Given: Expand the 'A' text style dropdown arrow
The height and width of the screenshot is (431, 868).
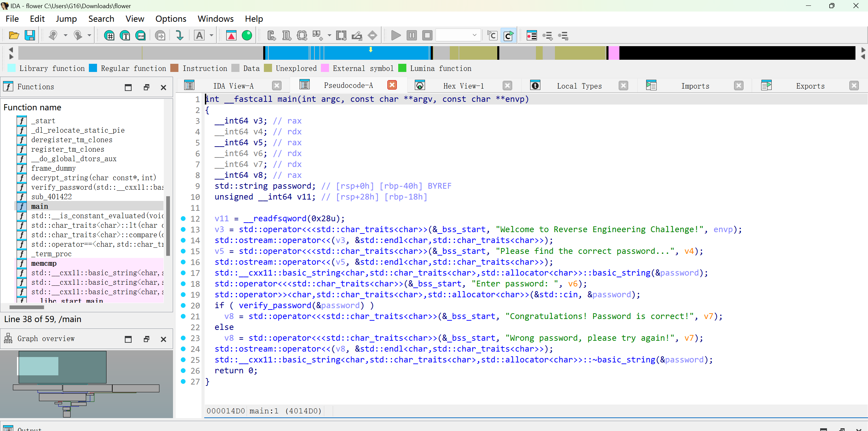Looking at the screenshot, I should click(x=211, y=35).
